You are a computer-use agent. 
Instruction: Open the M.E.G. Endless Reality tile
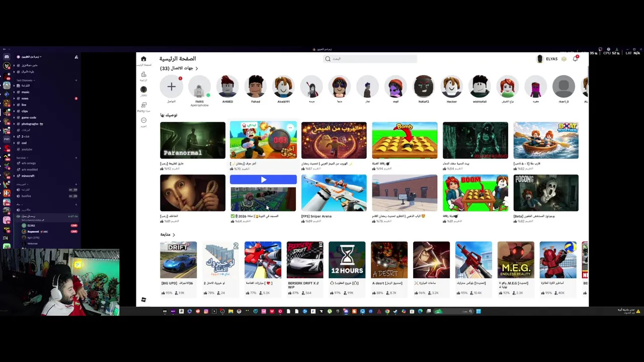(x=516, y=260)
